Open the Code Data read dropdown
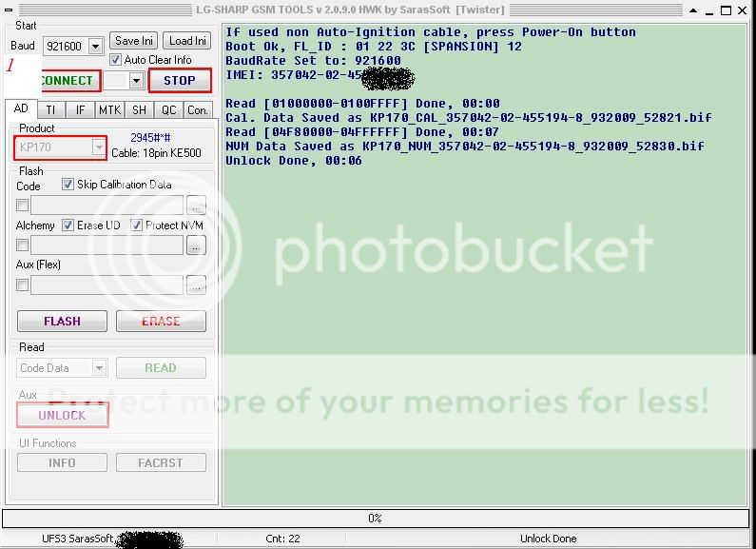756x549 pixels. (x=99, y=368)
